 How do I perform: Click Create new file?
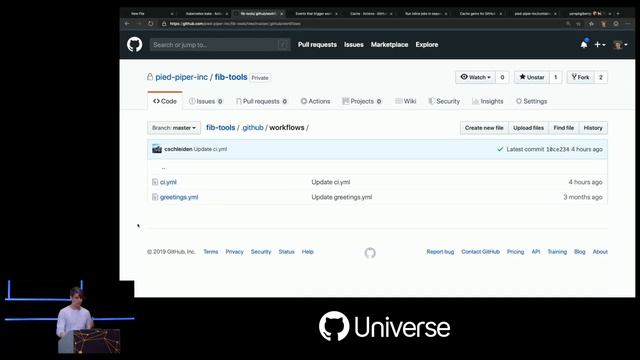[484, 128]
